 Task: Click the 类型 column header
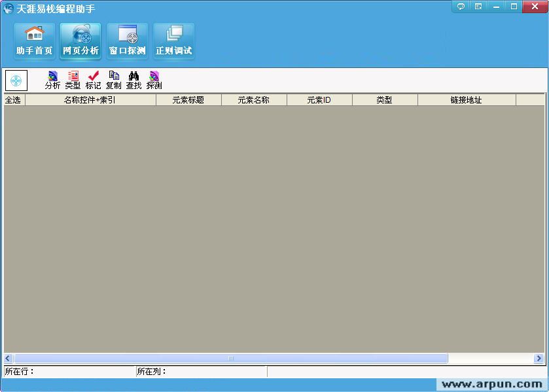pos(385,100)
